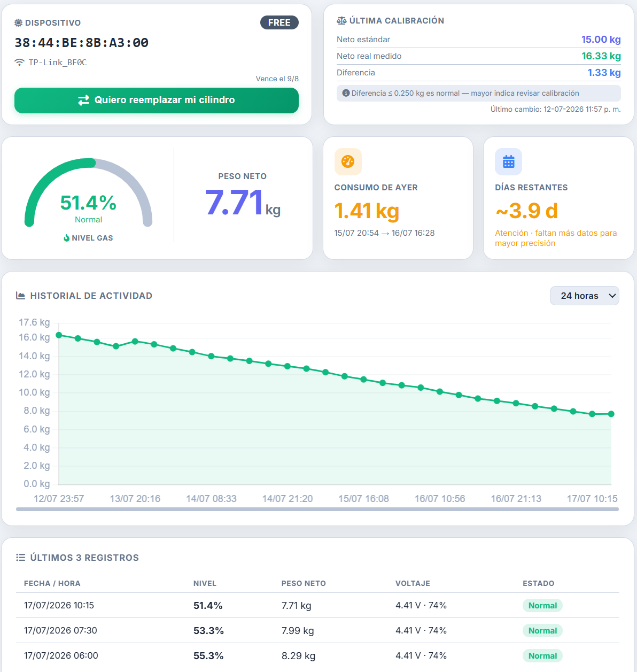Click the voltage cell in the 10:15 row
Viewport: 637px width, 672px height.
[421, 605]
